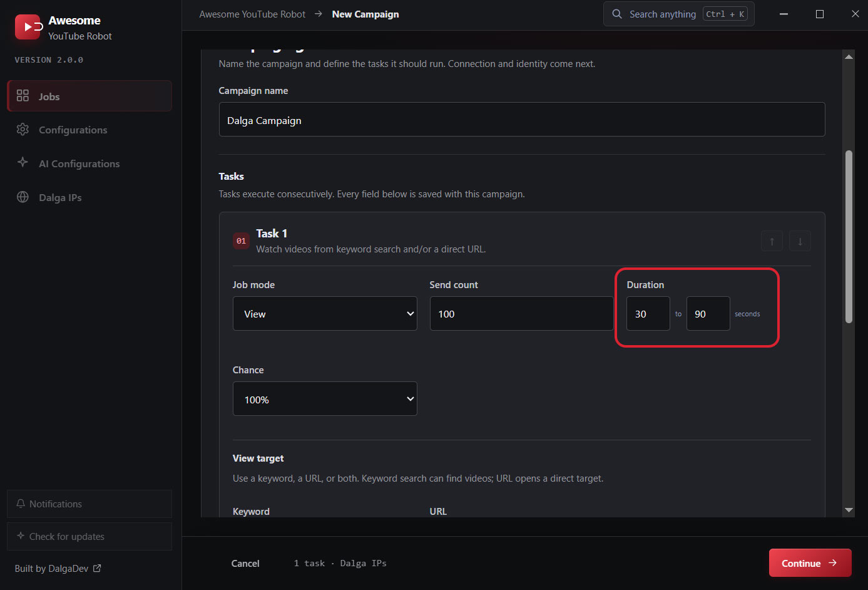The image size is (868, 590).
Task: Cancel the new campaign
Action: 245,563
